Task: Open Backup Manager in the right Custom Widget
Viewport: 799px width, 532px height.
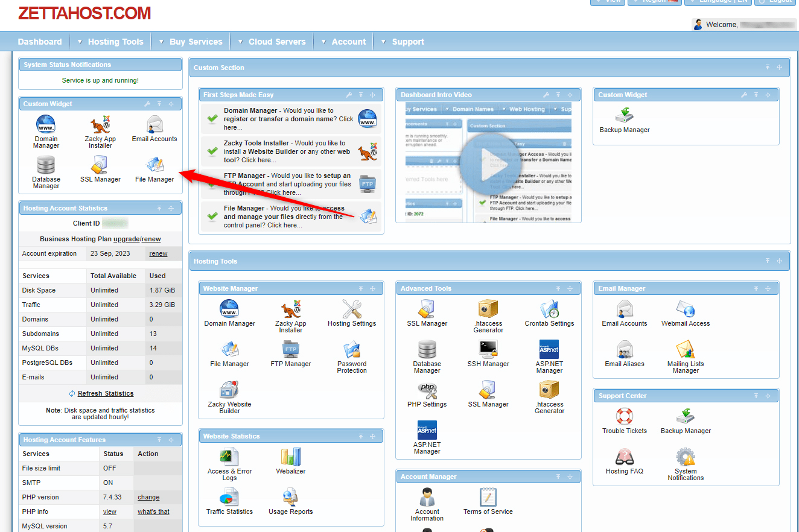Action: pyautogui.click(x=625, y=120)
